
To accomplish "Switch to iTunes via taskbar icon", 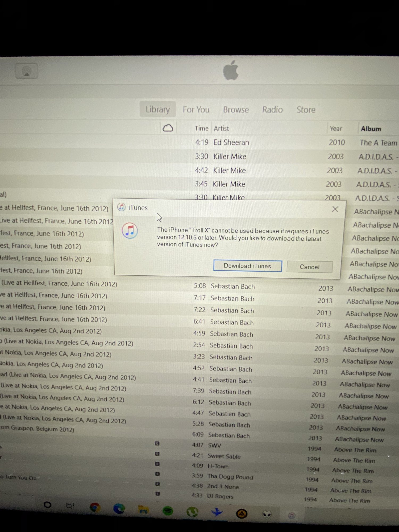I will point(292,516).
